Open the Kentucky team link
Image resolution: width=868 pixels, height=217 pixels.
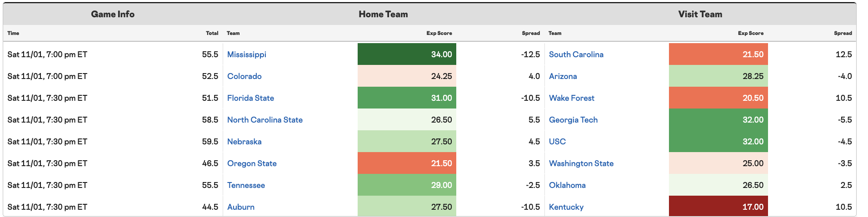click(x=566, y=207)
